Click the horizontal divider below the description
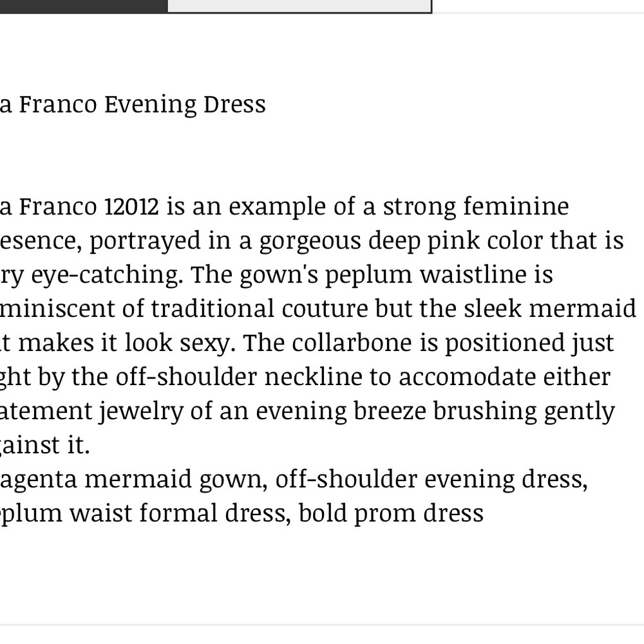644x644 pixels. (x=322, y=625)
